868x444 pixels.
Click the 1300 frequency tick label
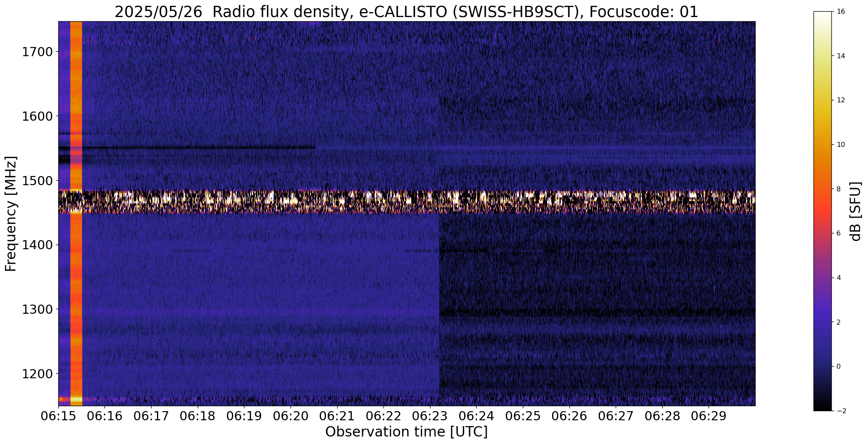click(37, 310)
